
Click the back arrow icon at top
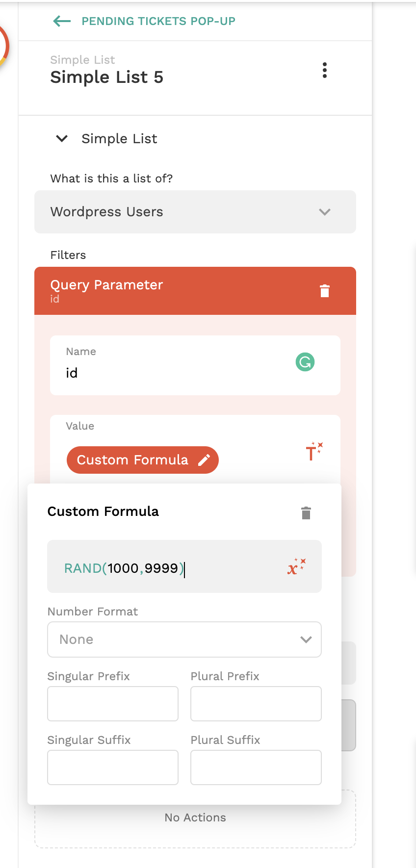coord(62,21)
